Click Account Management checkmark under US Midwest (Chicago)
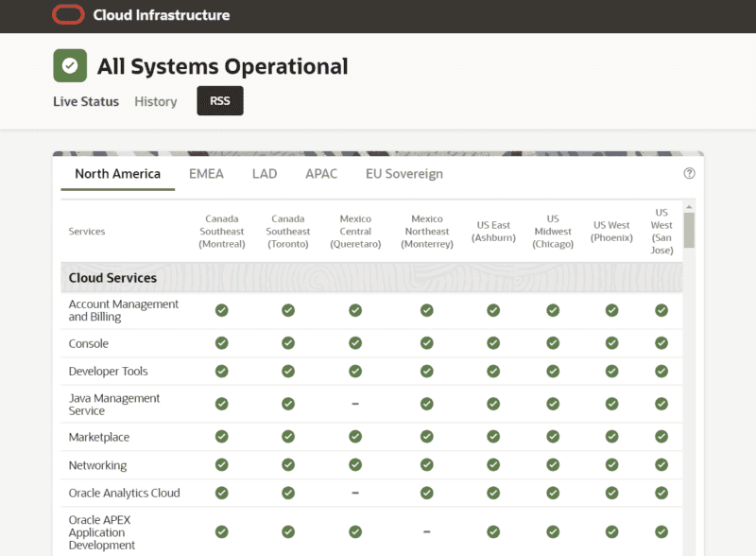Image resolution: width=756 pixels, height=556 pixels. 553,310
